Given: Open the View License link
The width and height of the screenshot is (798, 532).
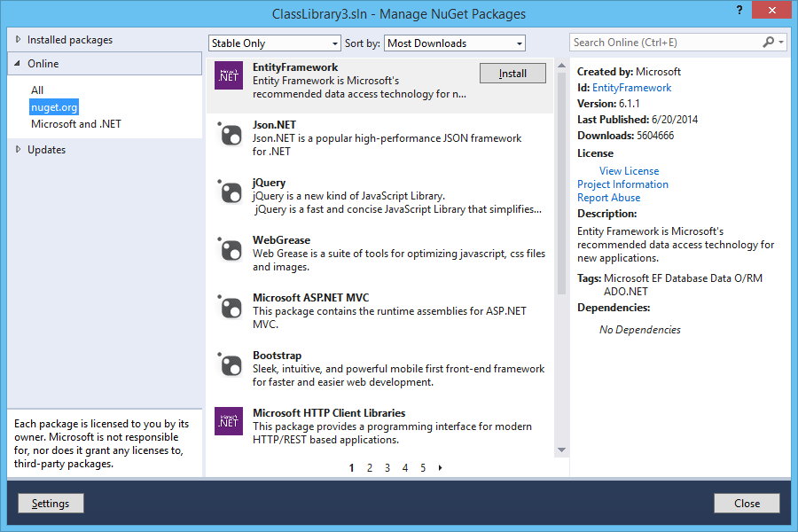Looking at the screenshot, I should [629, 170].
